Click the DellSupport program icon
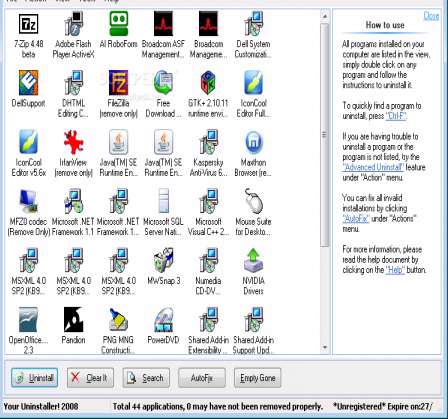 click(x=28, y=83)
